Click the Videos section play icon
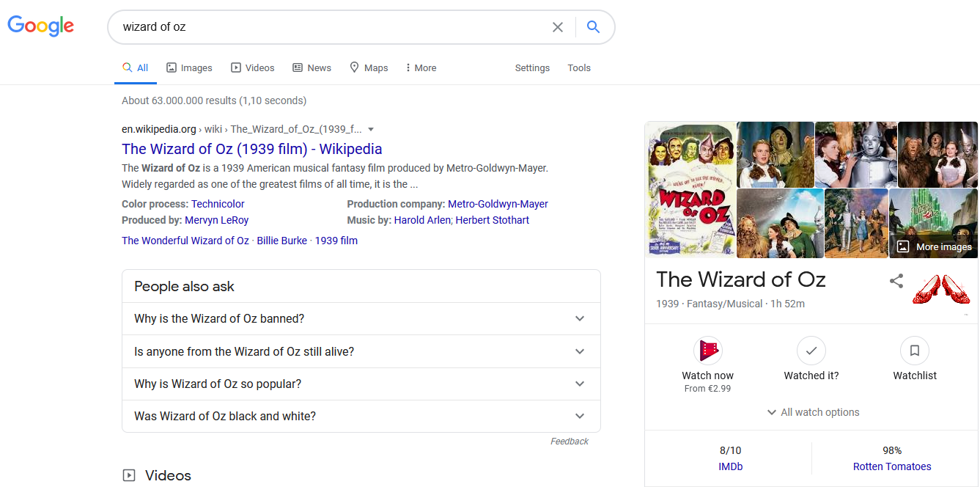The width and height of the screenshot is (980, 487). coord(129,475)
